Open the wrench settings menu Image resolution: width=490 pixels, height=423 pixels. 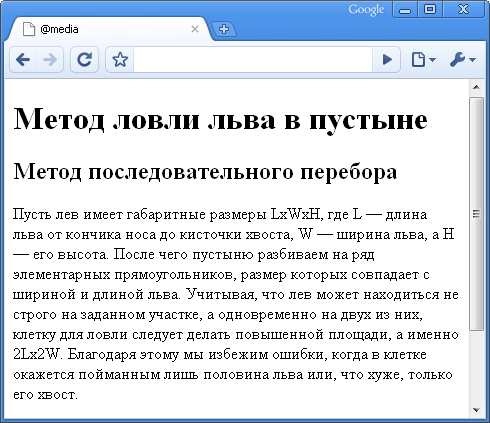tap(463, 60)
